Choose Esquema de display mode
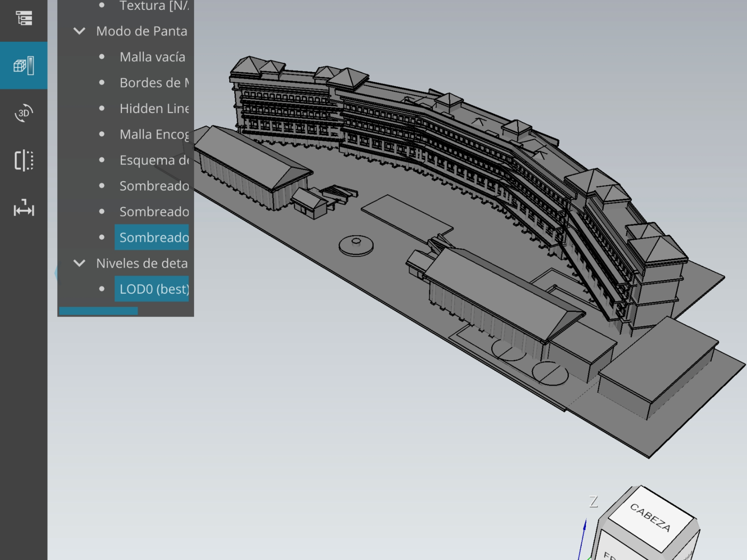The image size is (747, 560). pyautogui.click(x=154, y=160)
